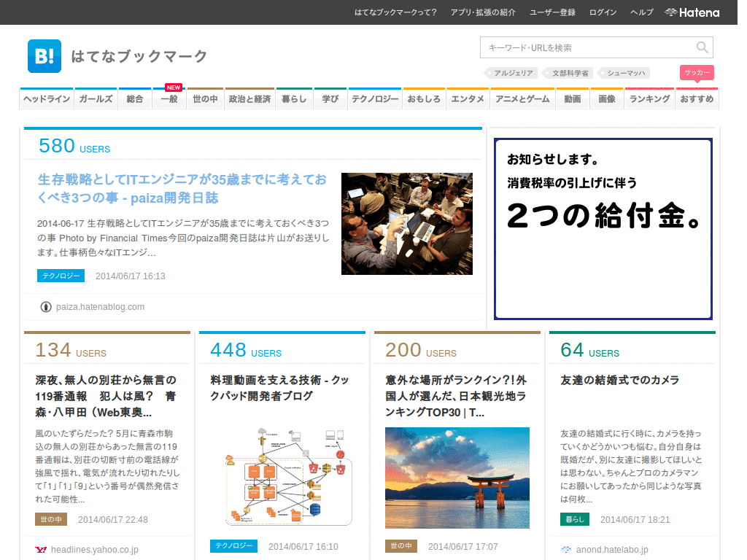Screen dimensions: 747x560
Task: Focus the キーワード・URLを検索 search field
Action: 597,47
